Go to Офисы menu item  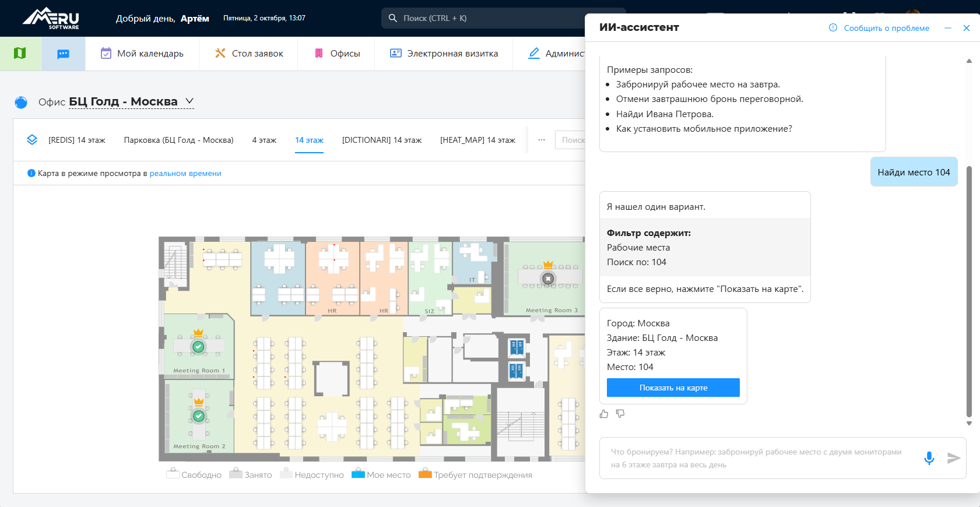pyautogui.click(x=337, y=54)
